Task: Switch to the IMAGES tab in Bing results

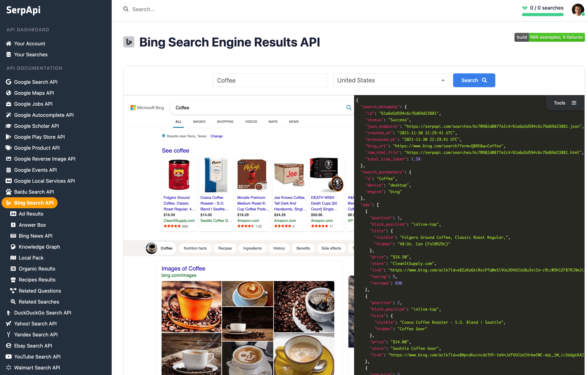Action: [199, 121]
